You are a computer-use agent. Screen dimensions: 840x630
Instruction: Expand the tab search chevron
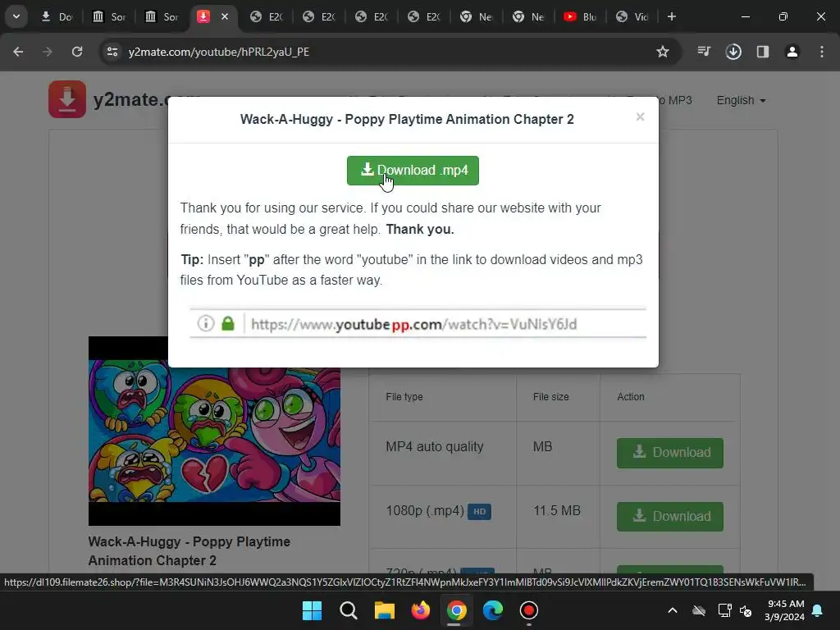[x=16, y=16]
